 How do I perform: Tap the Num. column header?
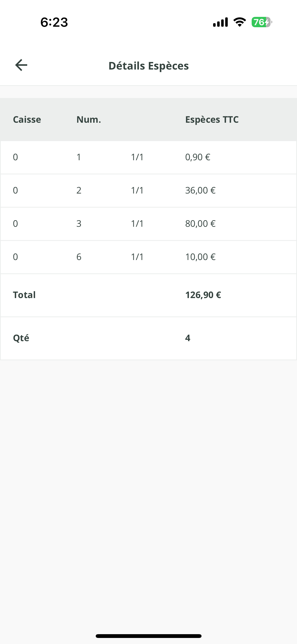coord(89,119)
